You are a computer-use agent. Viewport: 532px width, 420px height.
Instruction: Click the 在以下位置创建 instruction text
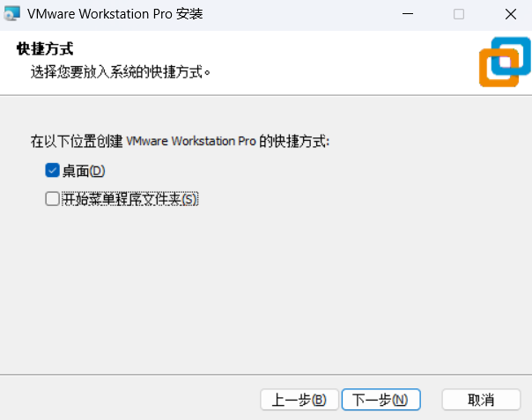(x=77, y=141)
